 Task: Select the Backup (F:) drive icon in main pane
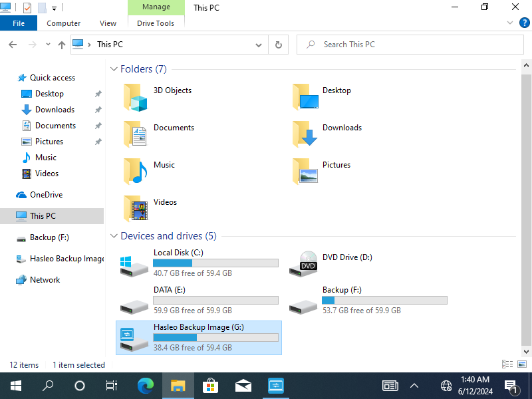point(303,307)
